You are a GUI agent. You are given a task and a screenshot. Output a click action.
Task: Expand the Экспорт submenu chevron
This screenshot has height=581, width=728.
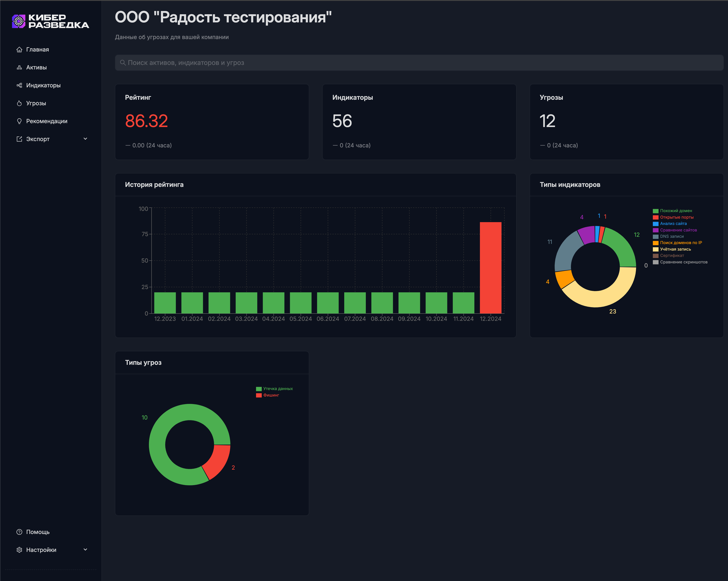tap(85, 139)
